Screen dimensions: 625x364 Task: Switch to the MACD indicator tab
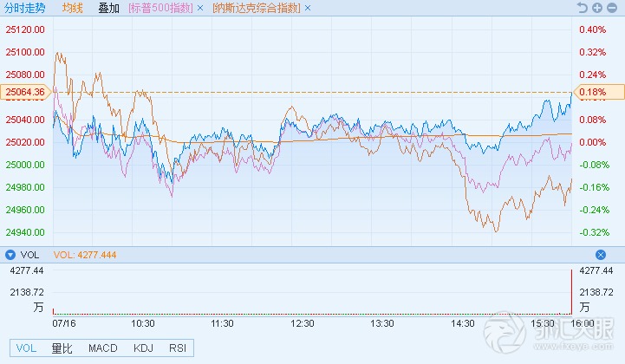pyautogui.click(x=102, y=348)
